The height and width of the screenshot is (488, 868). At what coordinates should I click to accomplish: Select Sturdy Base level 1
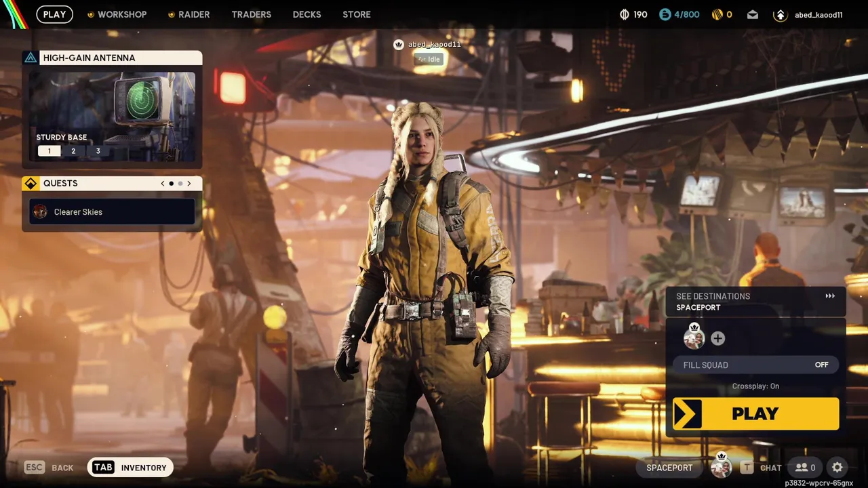tap(49, 151)
